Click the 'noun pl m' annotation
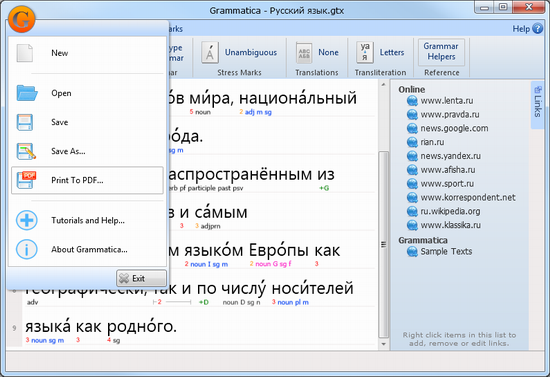The width and height of the screenshot is (550, 377). click(x=293, y=302)
